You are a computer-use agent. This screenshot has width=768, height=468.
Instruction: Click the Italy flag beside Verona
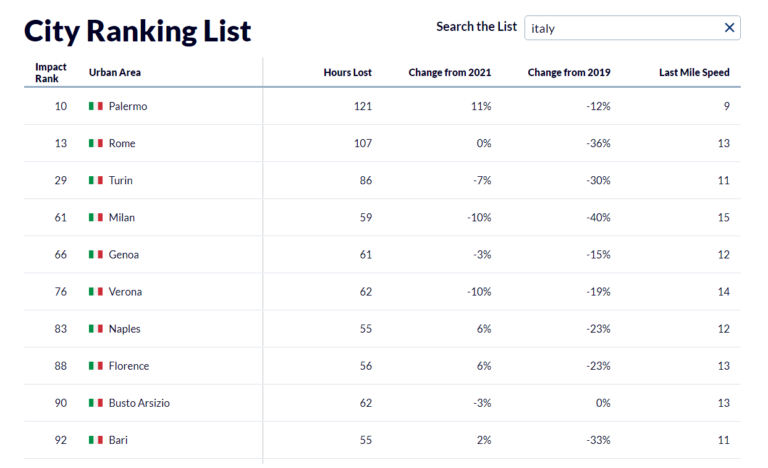(x=96, y=292)
